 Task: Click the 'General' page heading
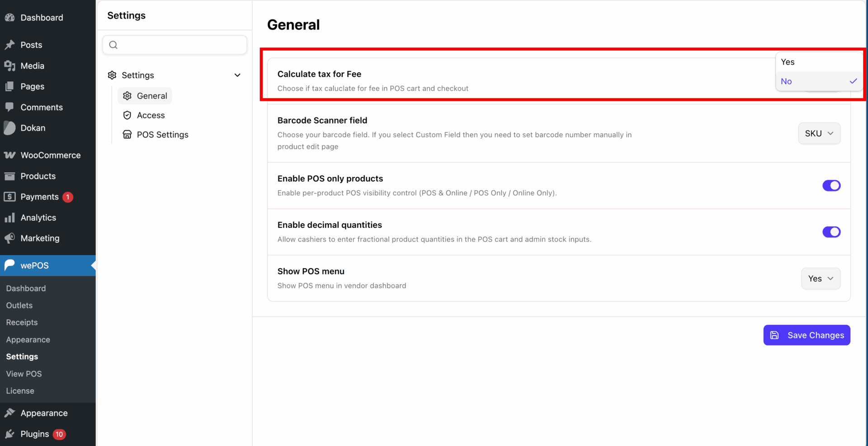tap(293, 25)
